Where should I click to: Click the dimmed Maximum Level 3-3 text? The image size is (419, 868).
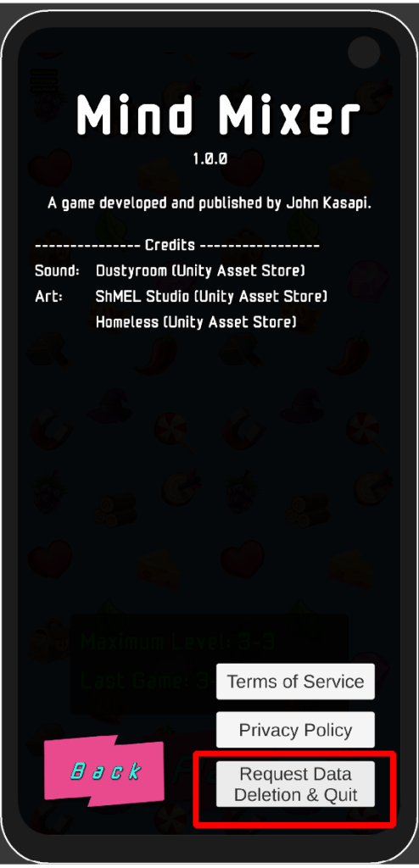[x=177, y=643]
